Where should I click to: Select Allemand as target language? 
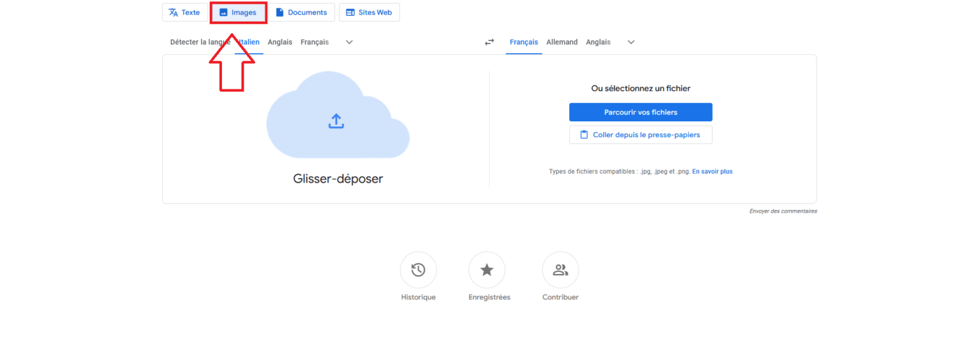coord(561,42)
